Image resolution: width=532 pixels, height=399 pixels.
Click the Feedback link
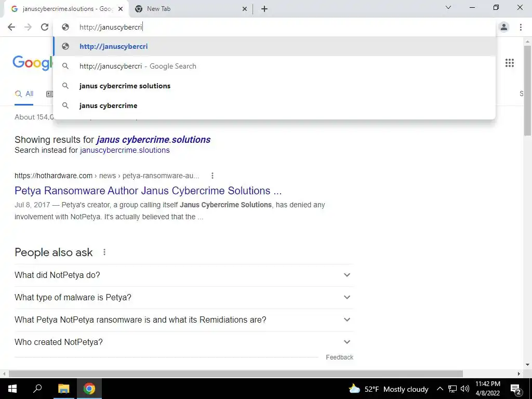click(339, 357)
